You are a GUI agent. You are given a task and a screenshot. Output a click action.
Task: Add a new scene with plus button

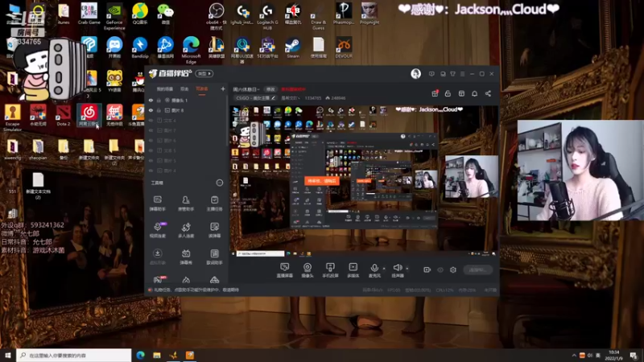223,88
